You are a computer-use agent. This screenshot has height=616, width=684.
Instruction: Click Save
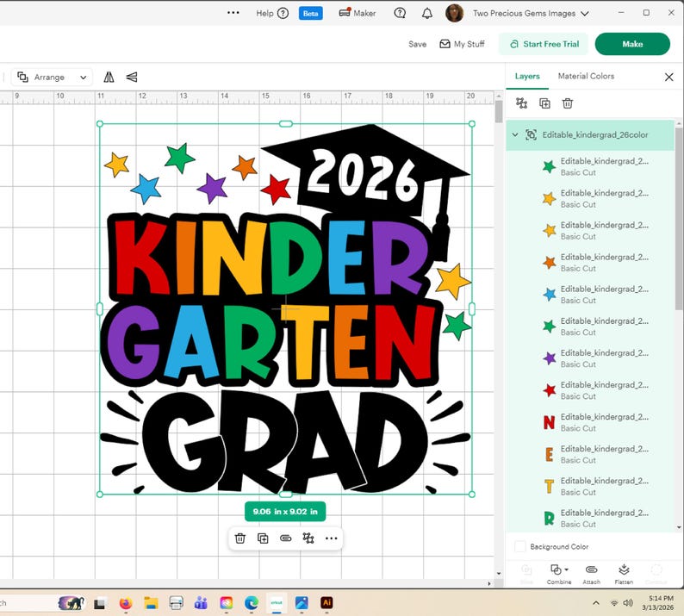[x=418, y=44]
